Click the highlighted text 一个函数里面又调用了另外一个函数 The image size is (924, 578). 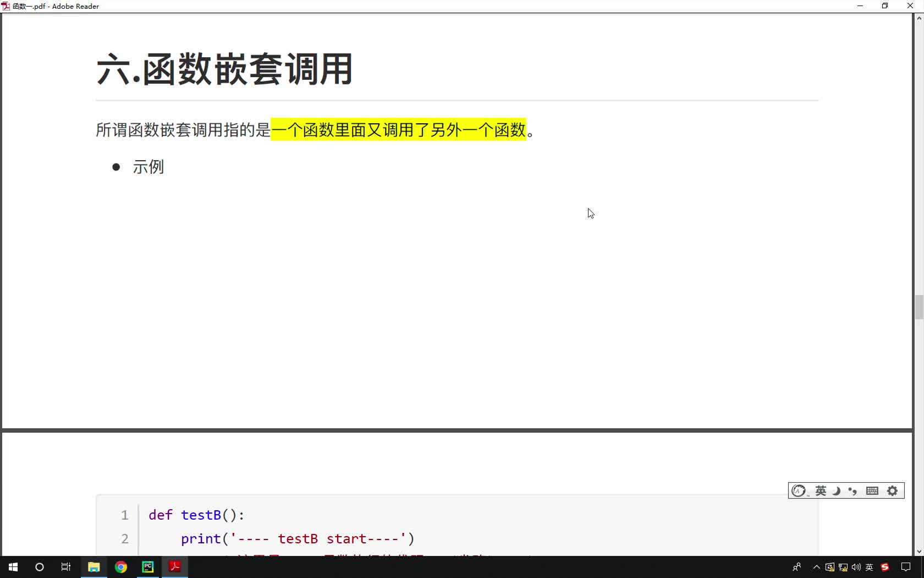tap(398, 130)
